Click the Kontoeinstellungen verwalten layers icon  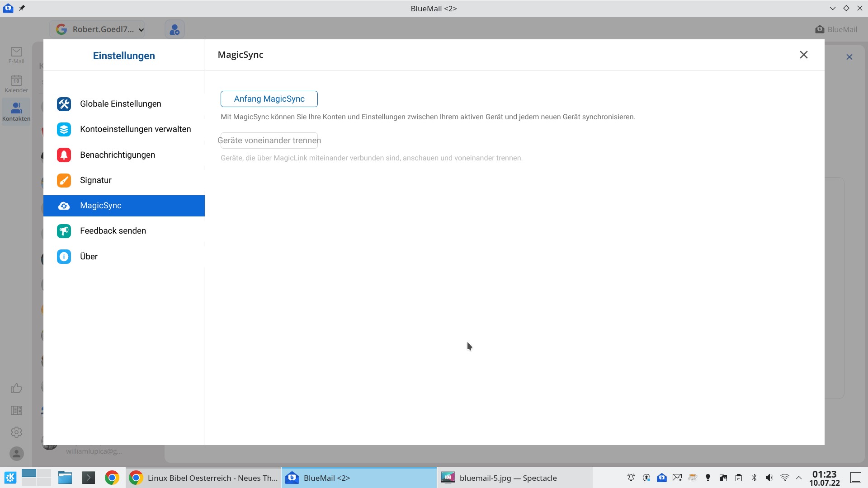tap(64, 129)
